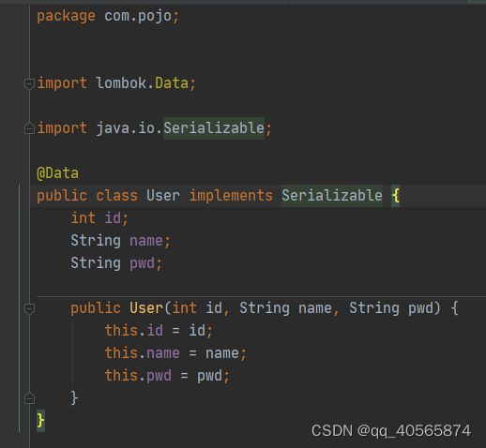Place cursor on 'com.pojo' package name
Image resolution: width=486 pixels, height=448 pixels.
coord(138,16)
